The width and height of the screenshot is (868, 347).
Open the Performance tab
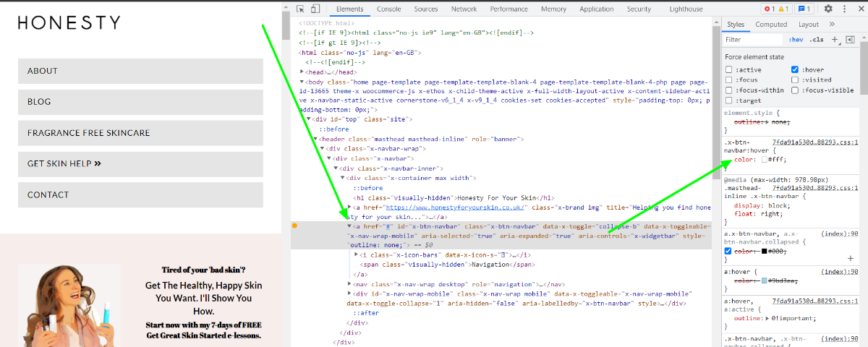coord(509,9)
